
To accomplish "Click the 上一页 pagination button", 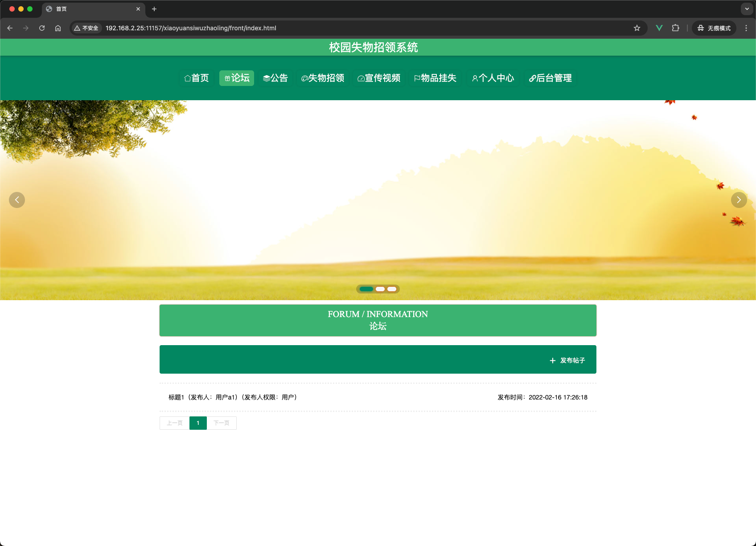I will coord(175,423).
